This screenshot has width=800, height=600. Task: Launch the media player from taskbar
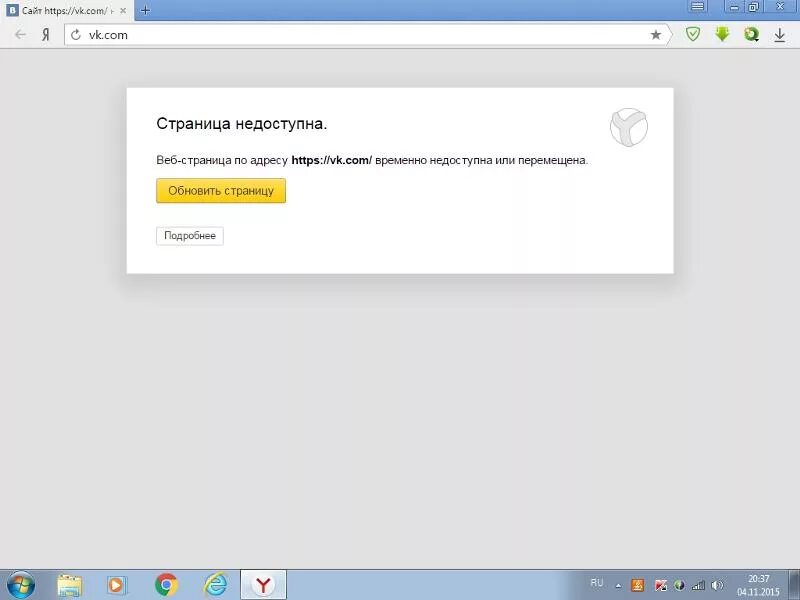click(x=117, y=585)
